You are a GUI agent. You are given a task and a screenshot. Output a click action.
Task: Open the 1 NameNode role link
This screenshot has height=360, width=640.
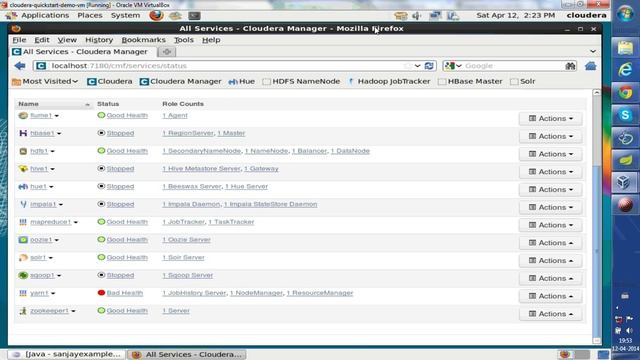pos(266,151)
